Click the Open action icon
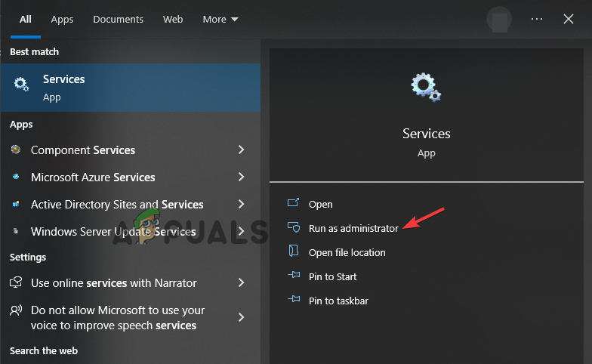Image resolution: width=592 pixels, height=364 pixels. coord(293,202)
